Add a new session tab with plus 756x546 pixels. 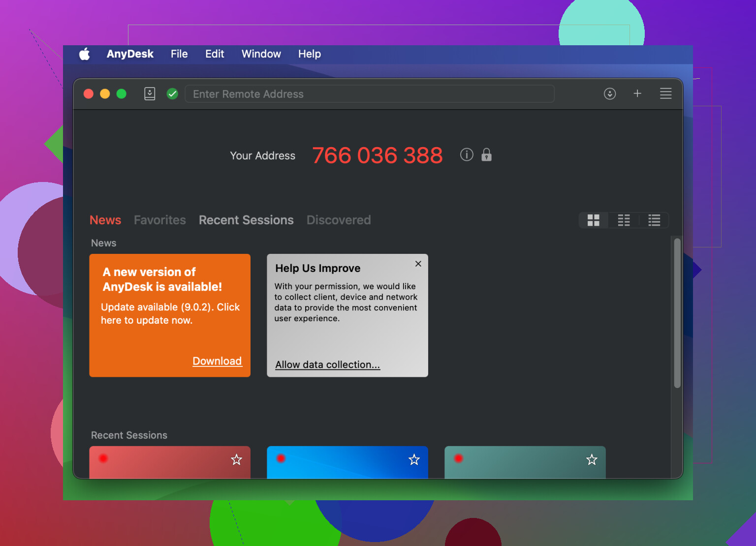637,93
